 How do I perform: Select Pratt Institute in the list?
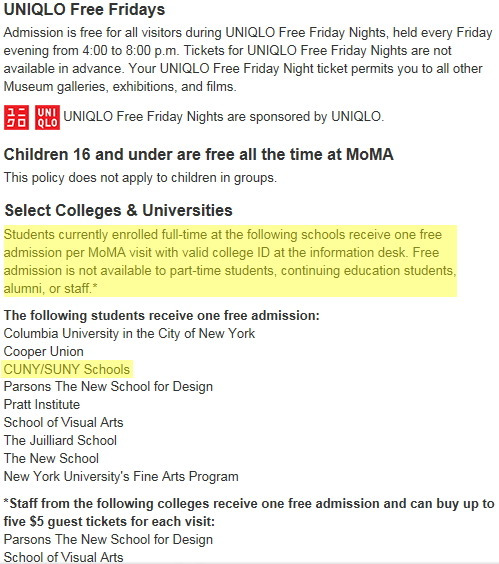click(42, 404)
